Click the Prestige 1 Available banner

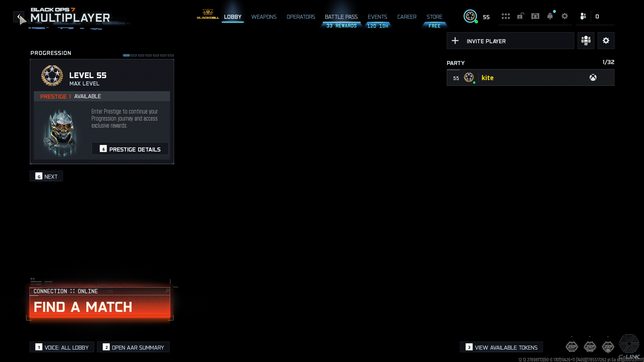click(x=102, y=97)
